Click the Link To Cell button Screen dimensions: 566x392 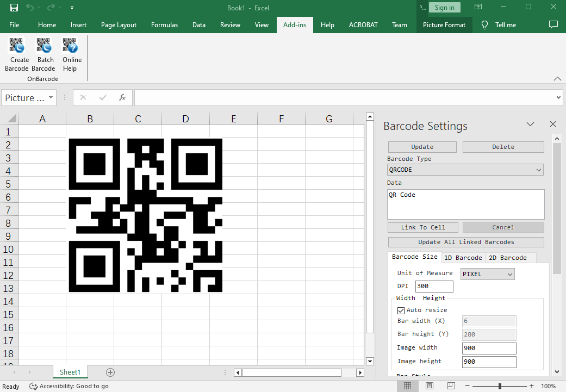tap(422, 227)
